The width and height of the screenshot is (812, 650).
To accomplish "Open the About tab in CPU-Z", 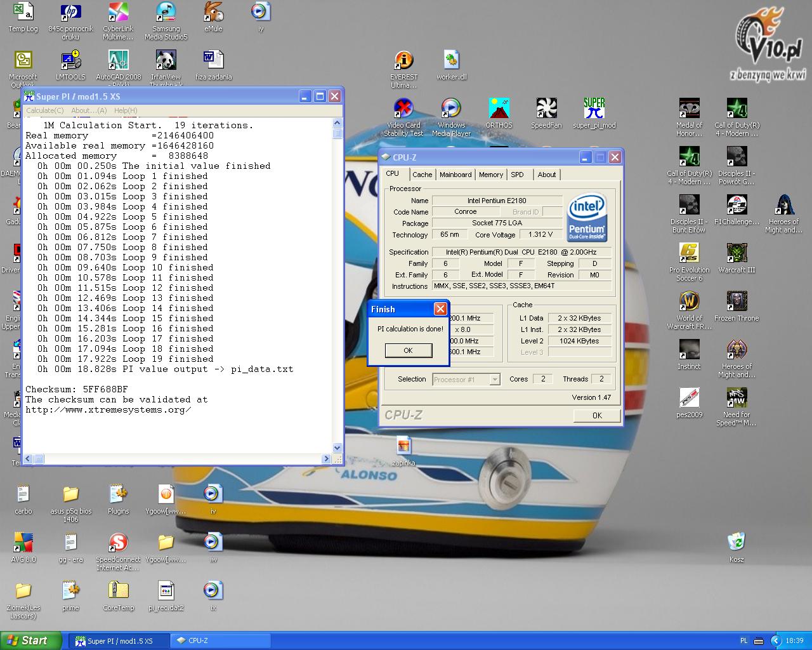I will pos(547,175).
